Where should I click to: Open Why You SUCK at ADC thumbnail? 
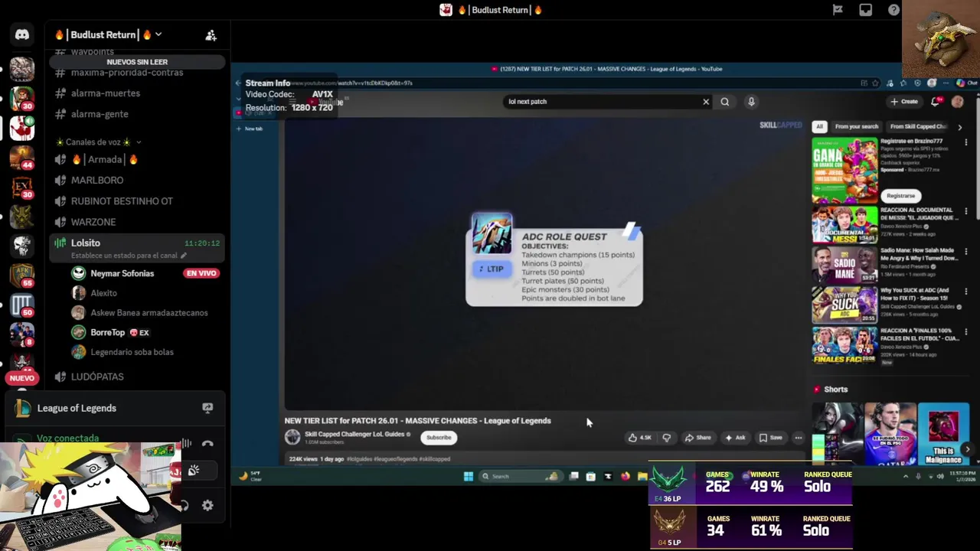point(844,305)
